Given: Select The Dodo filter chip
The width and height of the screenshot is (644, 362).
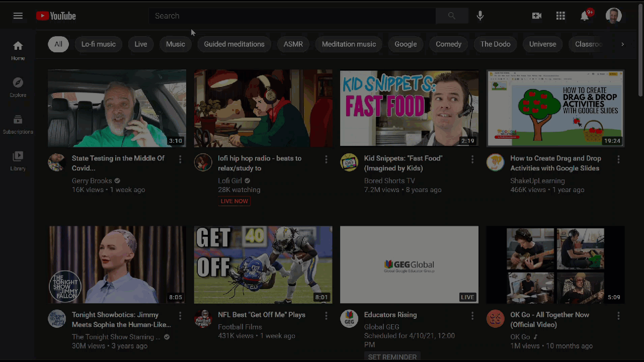Looking at the screenshot, I should (495, 44).
